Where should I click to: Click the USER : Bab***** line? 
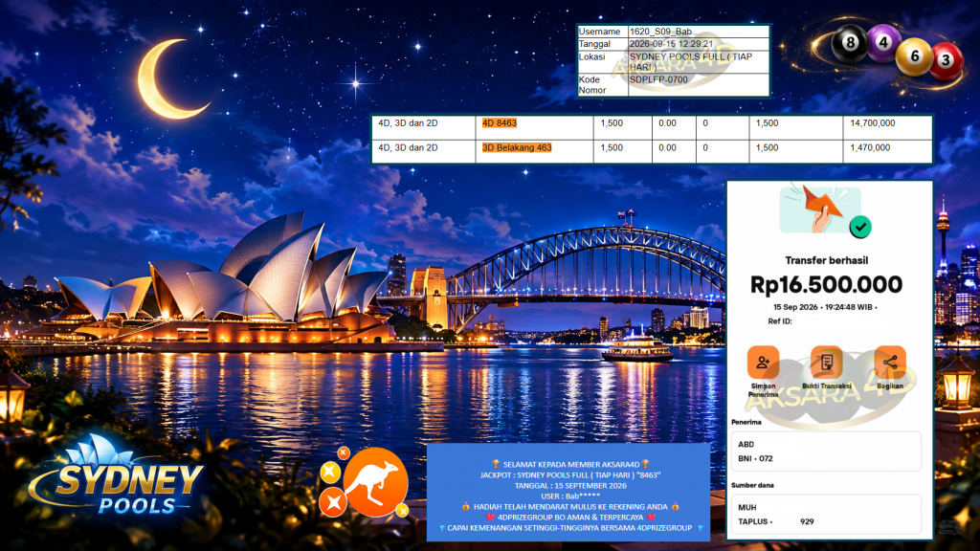point(570,496)
